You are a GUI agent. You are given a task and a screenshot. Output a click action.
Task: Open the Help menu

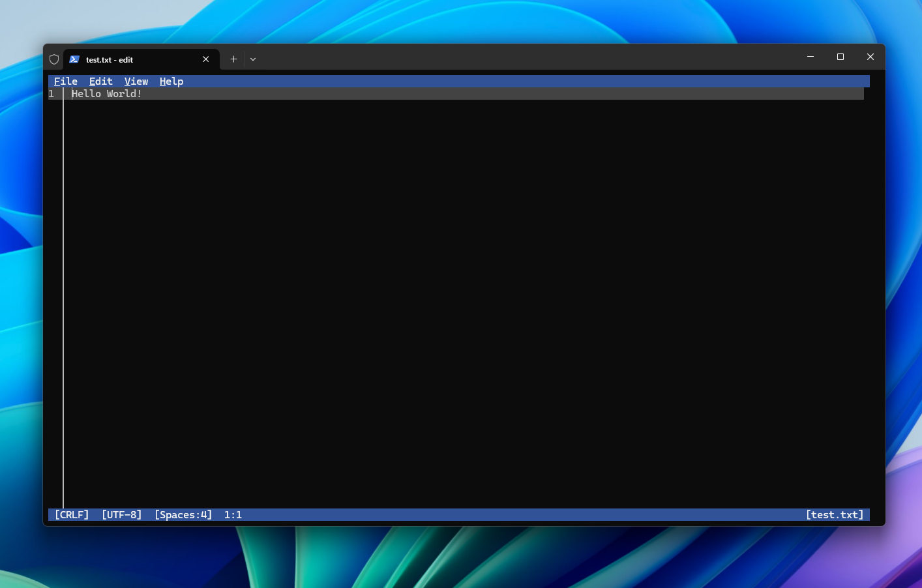pos(171,81)
